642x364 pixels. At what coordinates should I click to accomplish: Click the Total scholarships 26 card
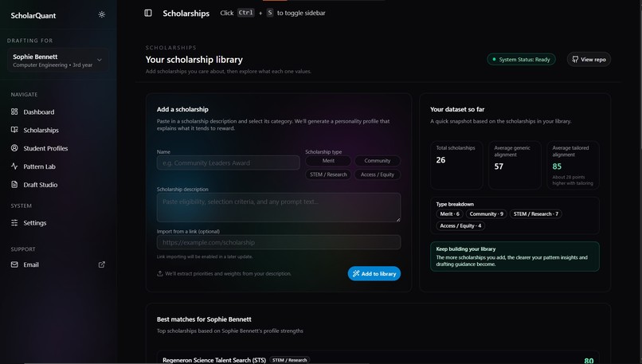tap(456, 165)
